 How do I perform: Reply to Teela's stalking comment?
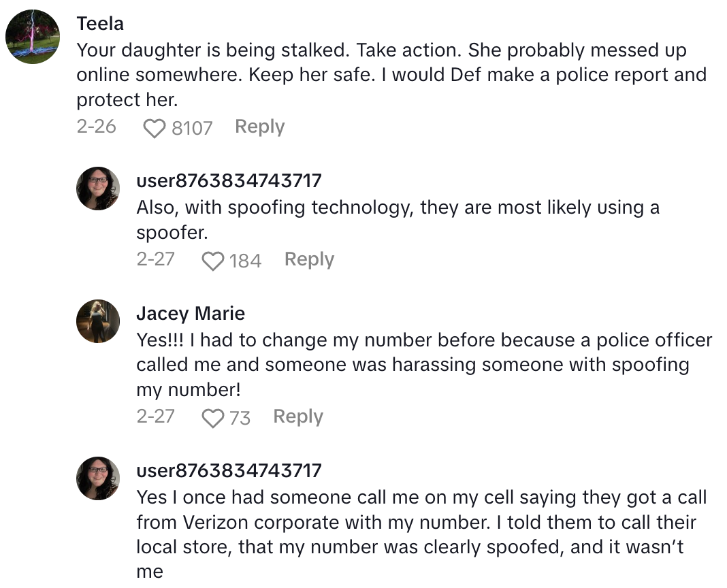click(259, 127)
